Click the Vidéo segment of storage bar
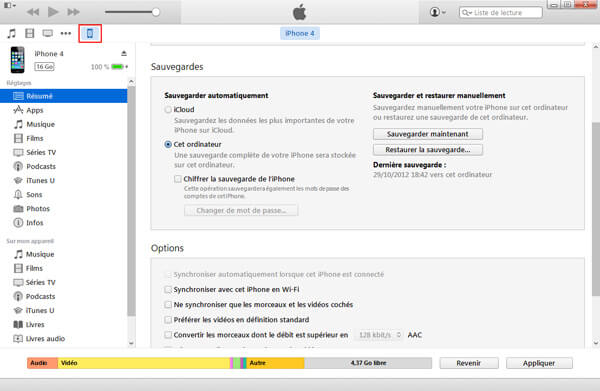Screen dimensions: 600x391 coord(143,363)
